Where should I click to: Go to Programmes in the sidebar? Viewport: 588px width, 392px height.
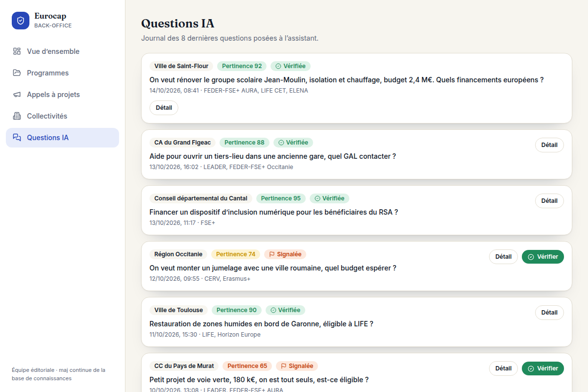pyautogui.click(x=62, y=73)
